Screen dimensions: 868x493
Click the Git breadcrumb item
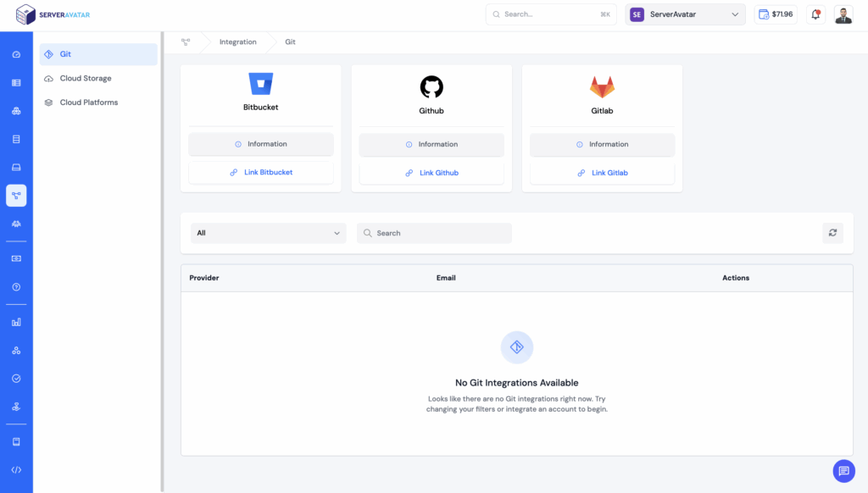click(x=290, y=42)
